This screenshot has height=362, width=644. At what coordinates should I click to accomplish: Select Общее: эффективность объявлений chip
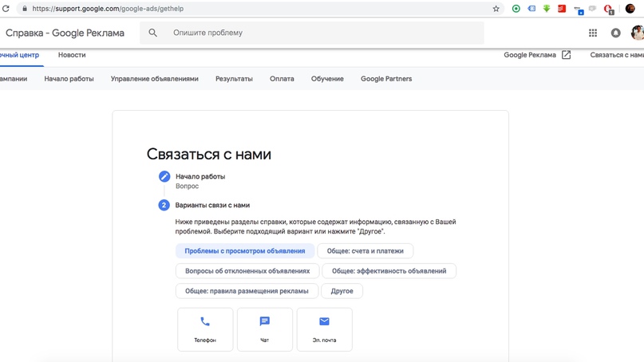pyautogui.click(x=389, y=271)
